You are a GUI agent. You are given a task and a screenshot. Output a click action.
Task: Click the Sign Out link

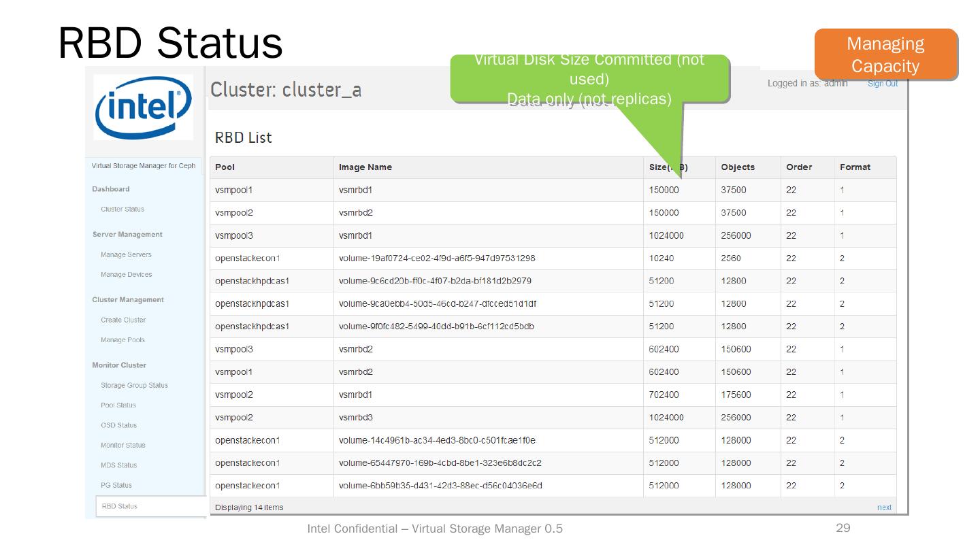tap(883, 84)
